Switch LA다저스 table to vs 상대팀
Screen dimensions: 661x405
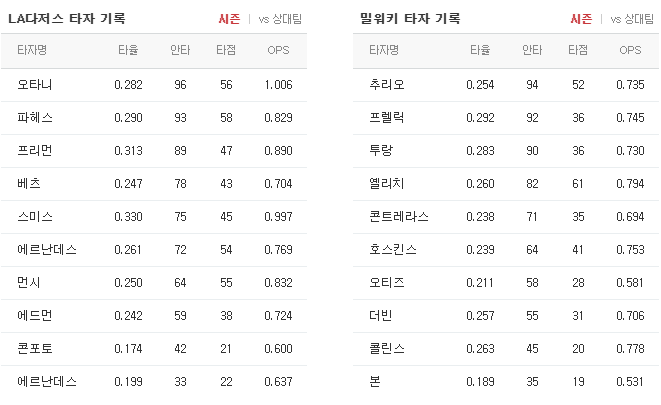[280, 19]
